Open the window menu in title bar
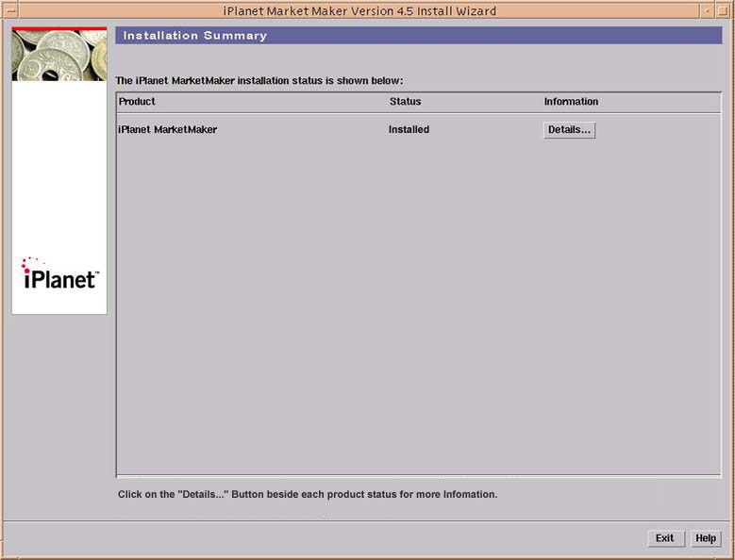 [x=10, y=10]
